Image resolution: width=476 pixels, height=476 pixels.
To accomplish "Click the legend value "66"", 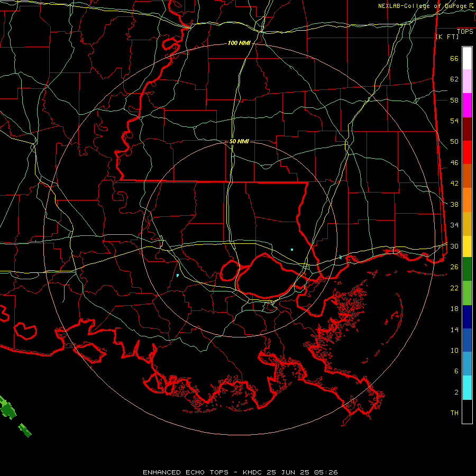I will 454,59.
